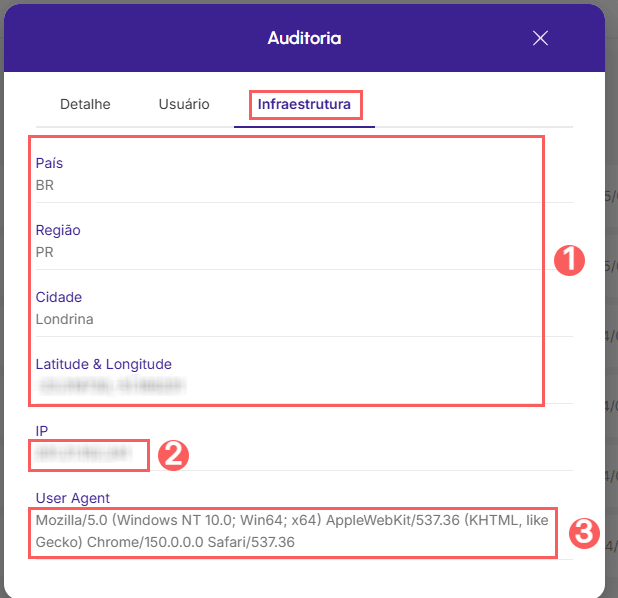618x598 pixels.
Task: Close the Auditoria dialog with the X
Action: pyautogui.click(x=540, y=38)
